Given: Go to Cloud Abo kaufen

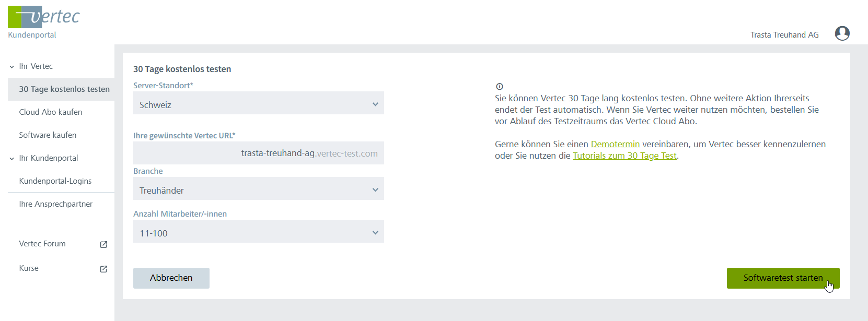Looking at the screenshot, I should pos(51,112).
